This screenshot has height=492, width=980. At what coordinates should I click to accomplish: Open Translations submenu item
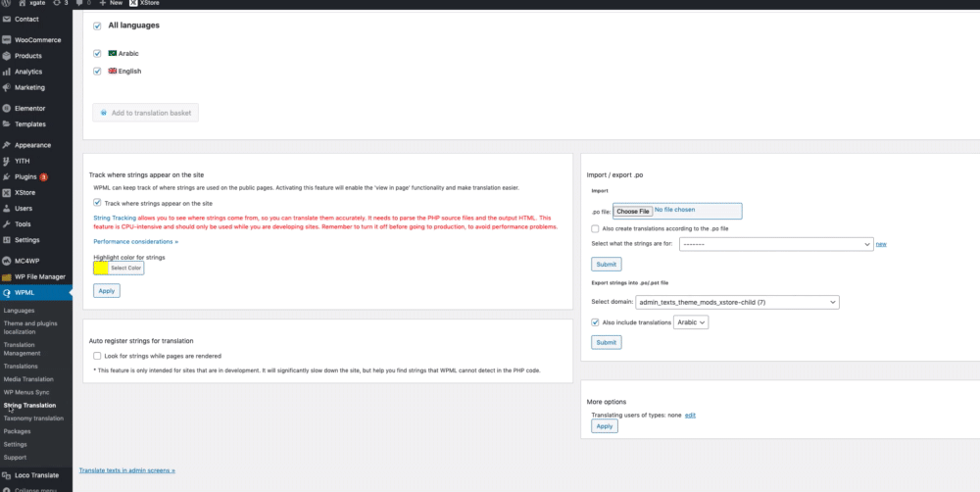point(21,366)
